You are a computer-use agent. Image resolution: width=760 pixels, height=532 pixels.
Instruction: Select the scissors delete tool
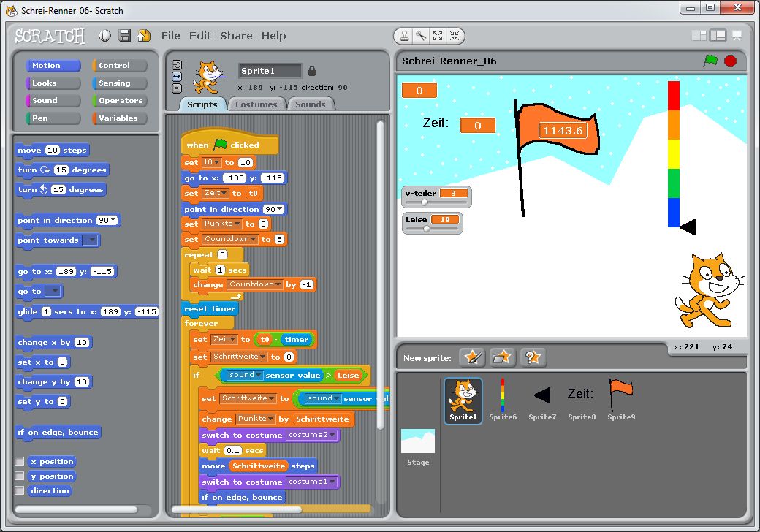pos(421,36)
